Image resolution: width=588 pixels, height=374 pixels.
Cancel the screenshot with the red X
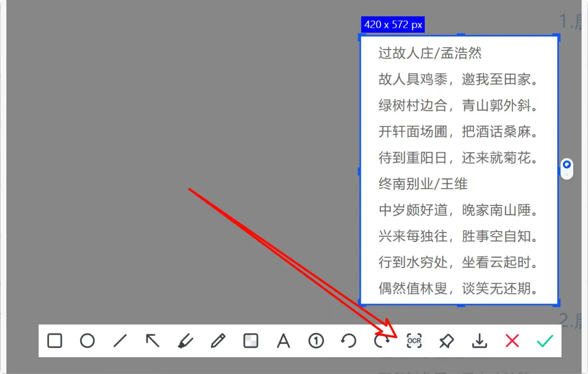(512, 341)
